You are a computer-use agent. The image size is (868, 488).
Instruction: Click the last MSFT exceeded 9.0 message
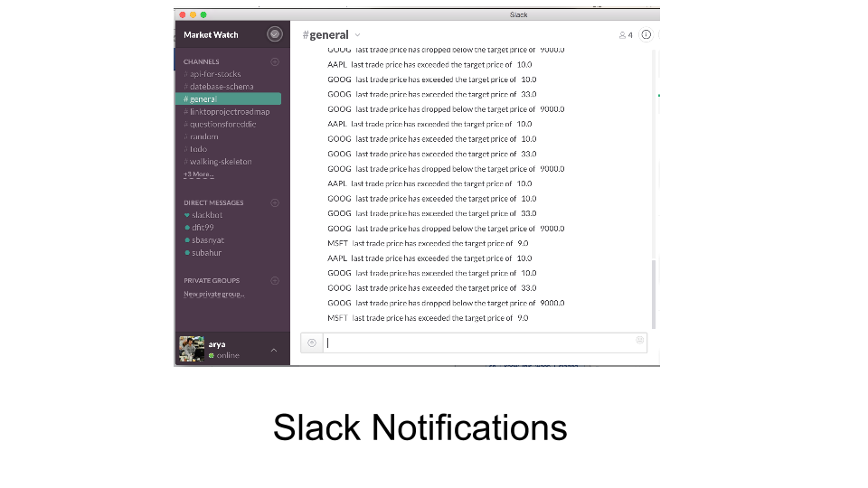428,318
